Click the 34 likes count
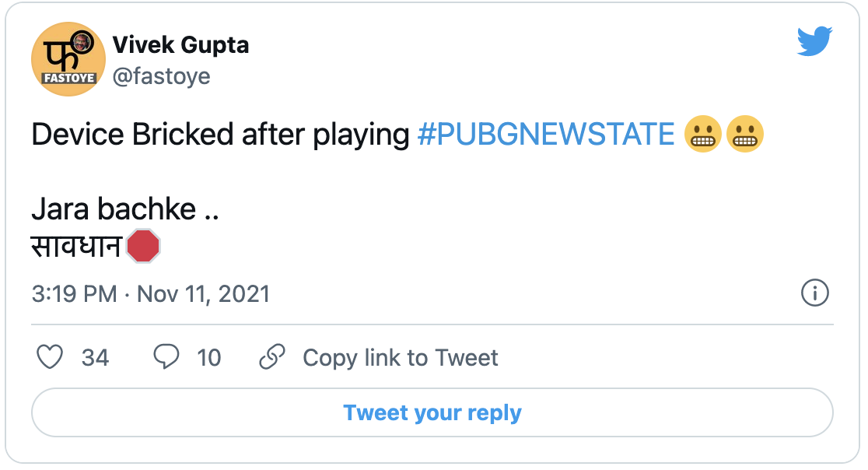 pos(95,358)
